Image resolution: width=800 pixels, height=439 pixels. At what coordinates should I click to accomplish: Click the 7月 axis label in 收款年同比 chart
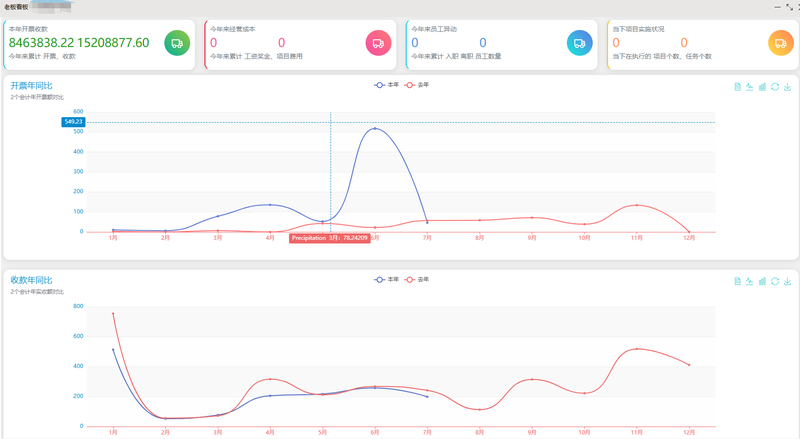427,432
